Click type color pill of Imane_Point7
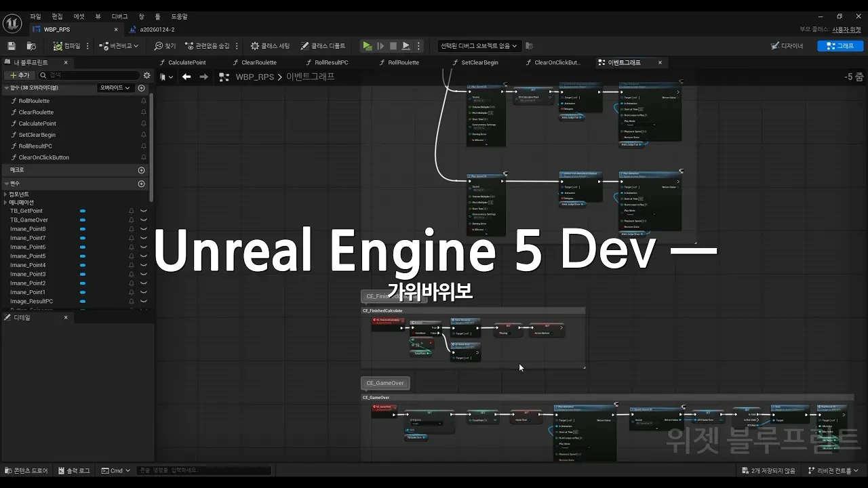Image resolution: width=868 pixels, height=488 pixels. 83,238
